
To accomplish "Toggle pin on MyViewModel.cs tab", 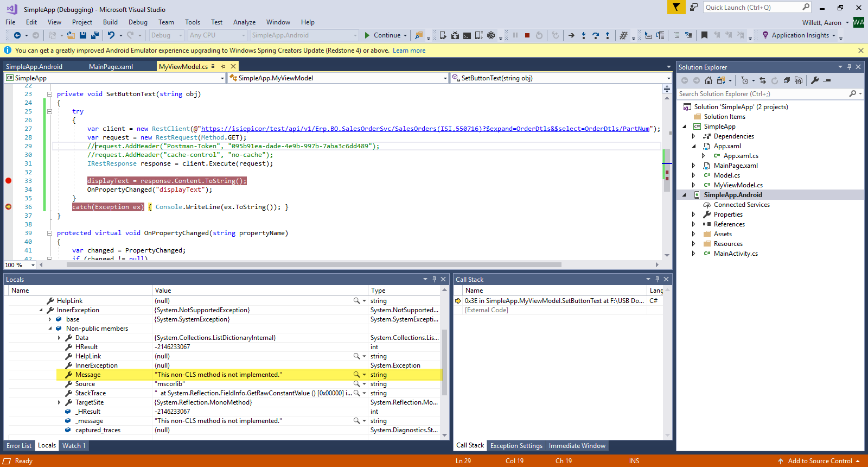I will pos(223,66).
